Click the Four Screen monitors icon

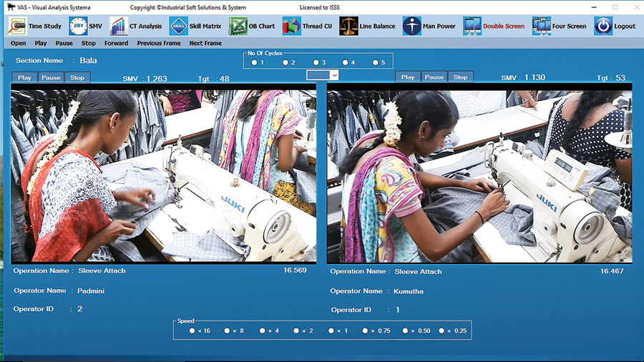542,26
